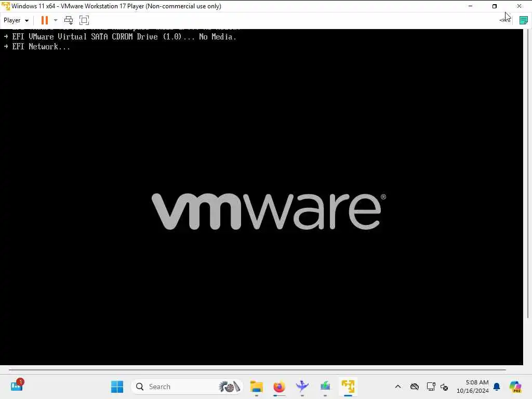Open the taskbar app next to VMware

pos(325,387)
